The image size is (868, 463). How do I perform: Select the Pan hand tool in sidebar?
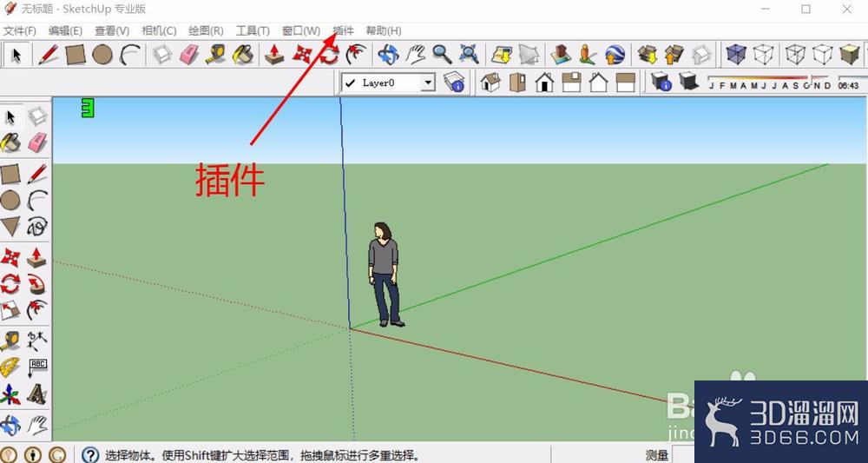pos(37,426)
